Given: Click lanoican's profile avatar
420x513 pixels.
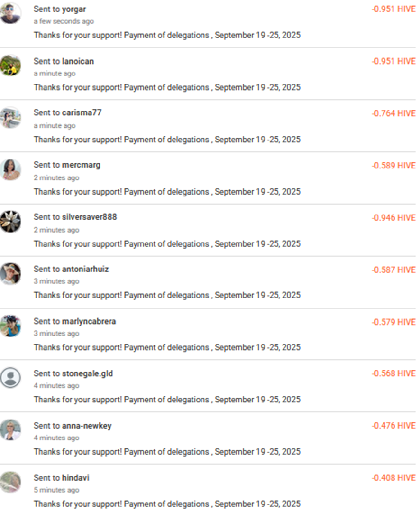Looking at the screenshot, I should pyautogui.click(x=10, y=65).
